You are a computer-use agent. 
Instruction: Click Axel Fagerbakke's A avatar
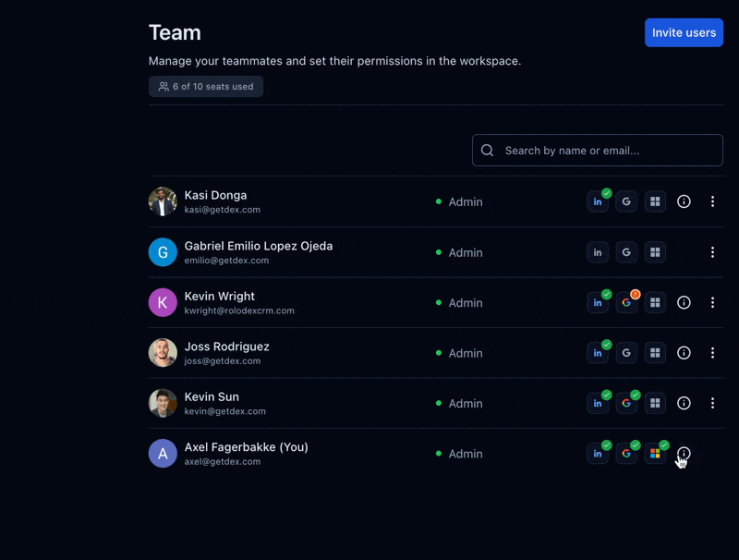click(163, 454)
